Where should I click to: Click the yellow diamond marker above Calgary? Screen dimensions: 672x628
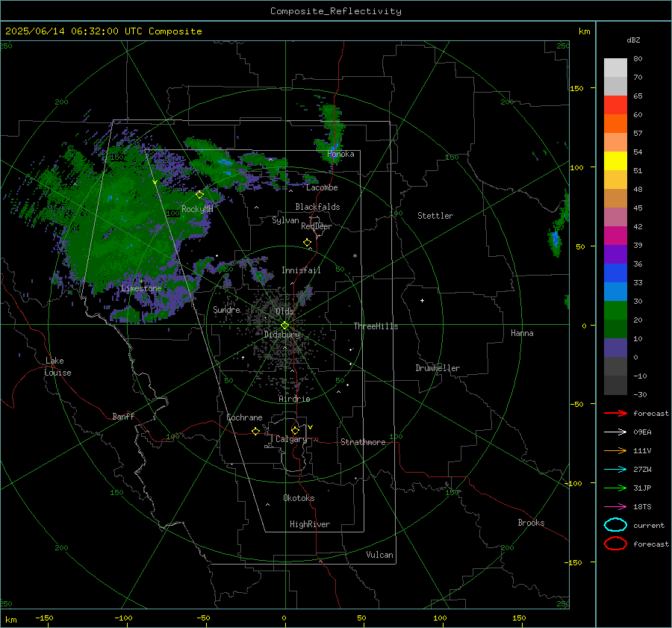[x=295, y=430]
